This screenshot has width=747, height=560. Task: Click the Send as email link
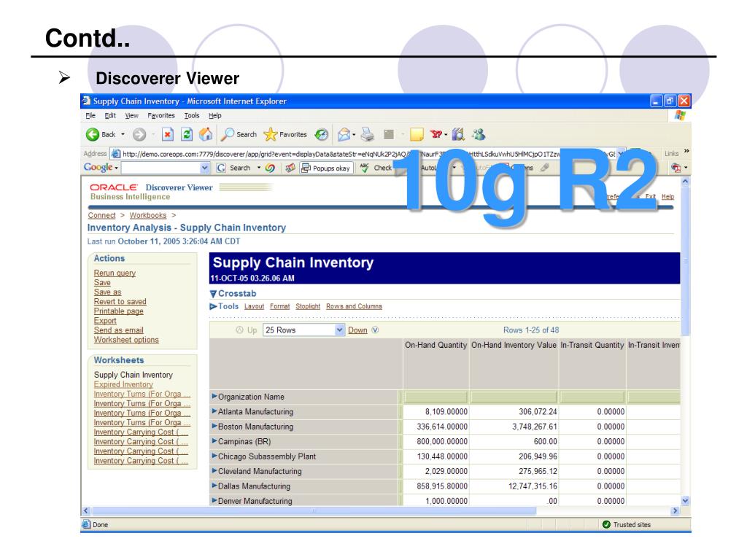119,330
